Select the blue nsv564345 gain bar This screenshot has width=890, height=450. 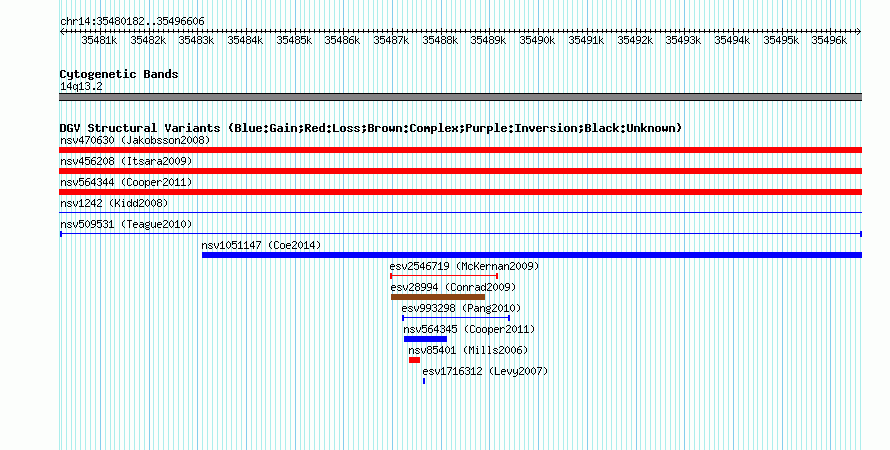[x=425, y=339]
